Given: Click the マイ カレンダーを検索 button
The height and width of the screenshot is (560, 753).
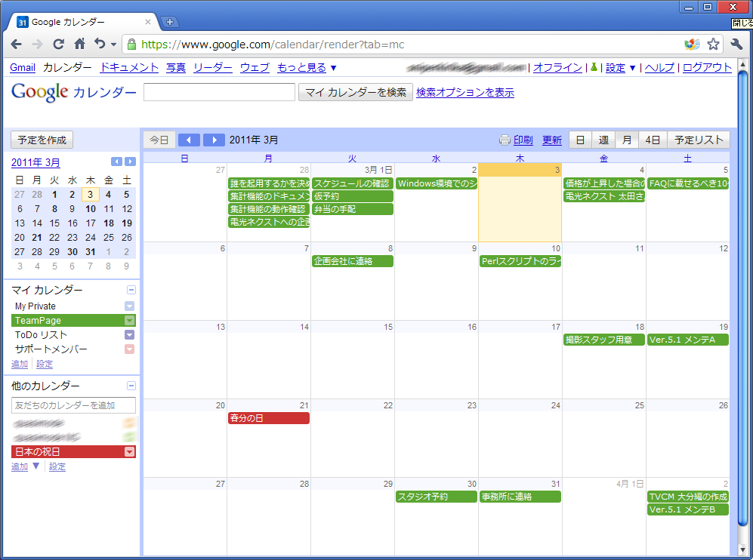Looking at the screenshot, I should [x=356, y=92].
